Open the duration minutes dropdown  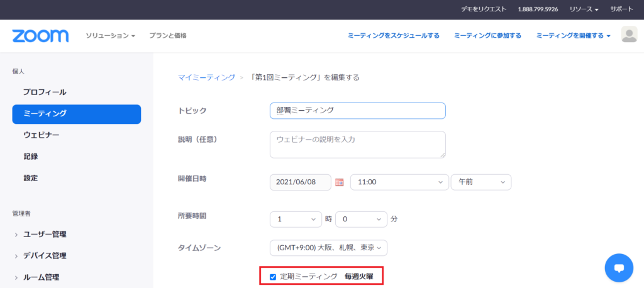362,219
